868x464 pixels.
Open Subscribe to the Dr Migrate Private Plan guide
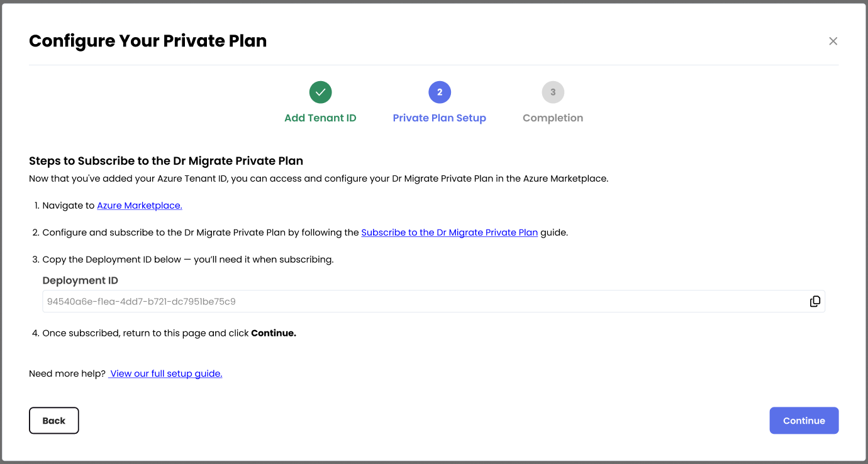pos(450,233)
